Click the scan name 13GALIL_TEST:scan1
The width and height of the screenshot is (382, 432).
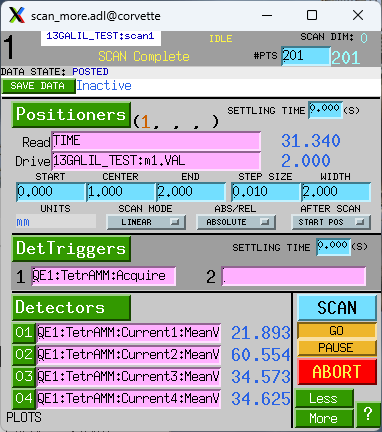pos(100,36)
